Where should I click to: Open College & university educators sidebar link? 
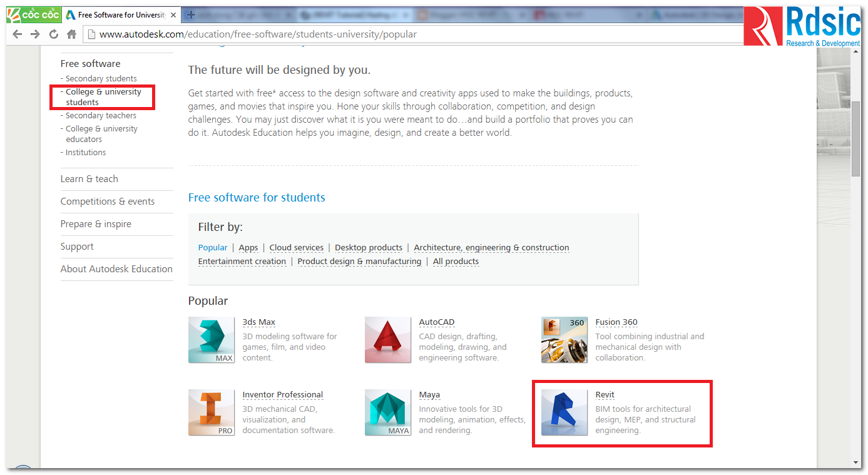101,134
